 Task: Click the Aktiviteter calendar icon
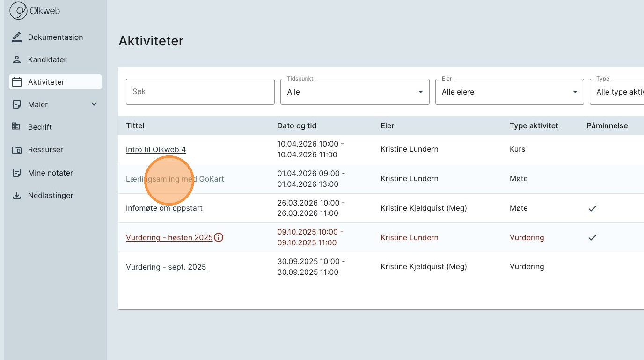click(x=17, y=82)
